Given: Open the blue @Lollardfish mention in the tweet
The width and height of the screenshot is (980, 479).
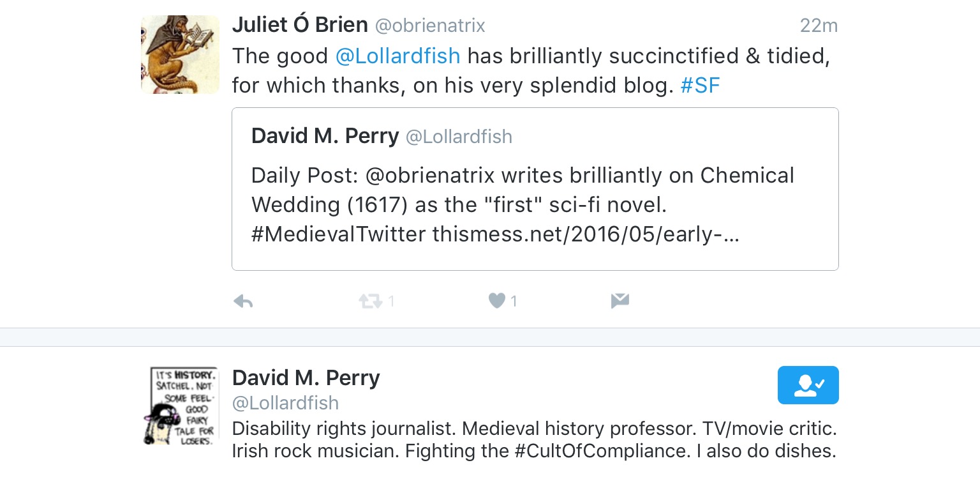Looking at the screenshot, I should [397, 56].
